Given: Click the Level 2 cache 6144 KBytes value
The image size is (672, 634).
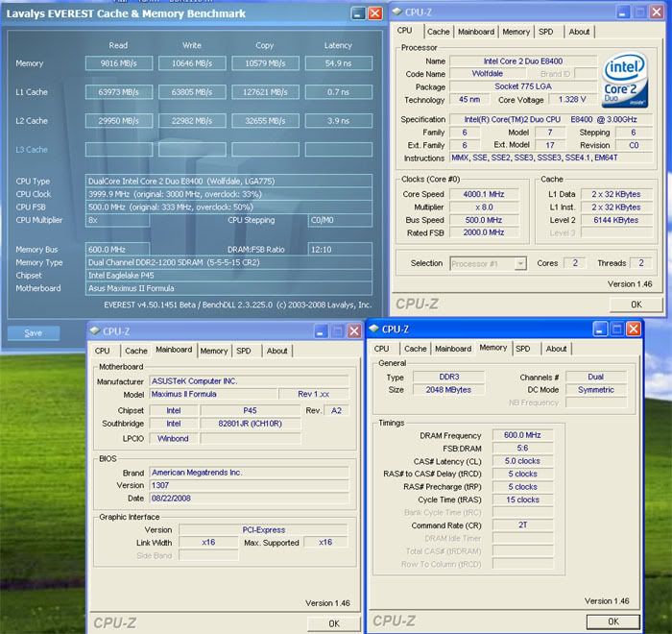Looking at the screenshot, I should click(x=616, y=220).
